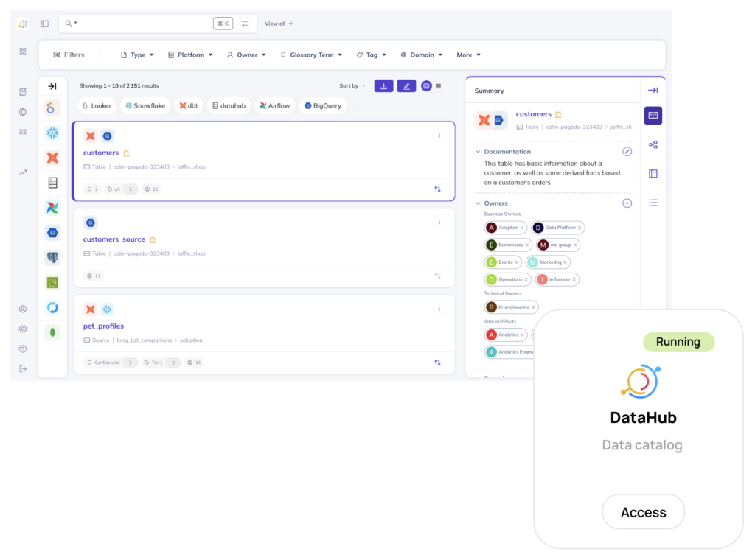Select the BigQuery hexagon icon in the browse sidebar

point(52,232)
